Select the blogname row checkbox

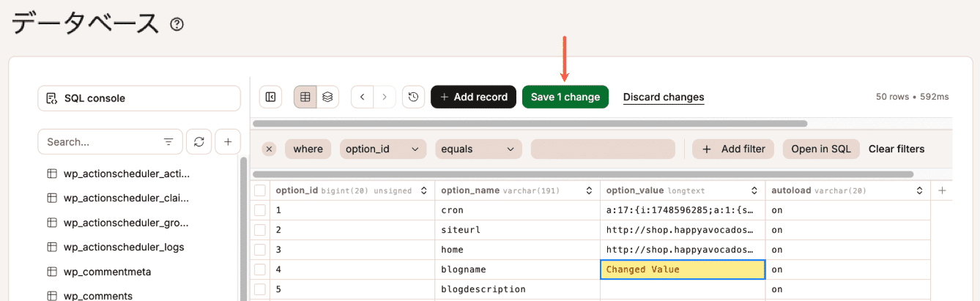[260, 270]
